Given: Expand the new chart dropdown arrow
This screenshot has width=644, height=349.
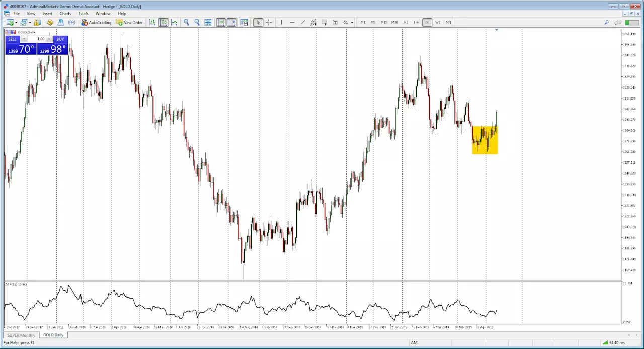Looking at the screenshot, I should pyautogui.click(x=16, y=22).
